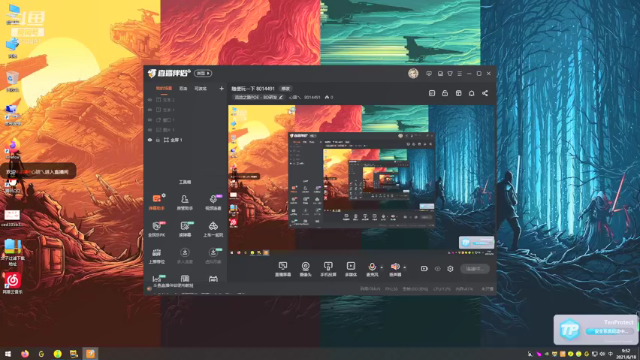Switch to the third scene tab
Screen dimensions: 640x360
200,89
